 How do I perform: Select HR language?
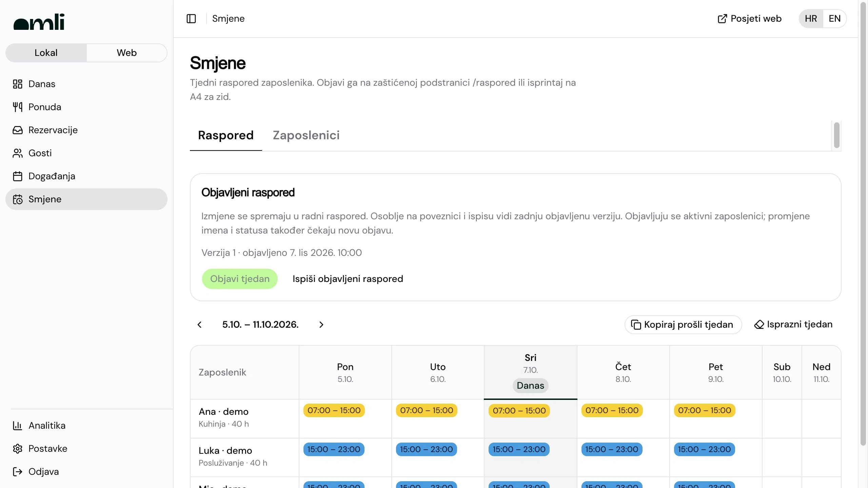(811, 19)
